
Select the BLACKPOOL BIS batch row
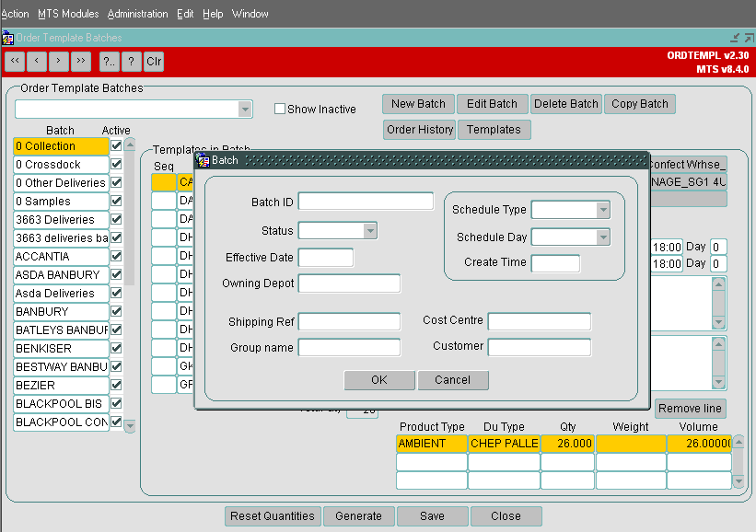pos(61,403)
